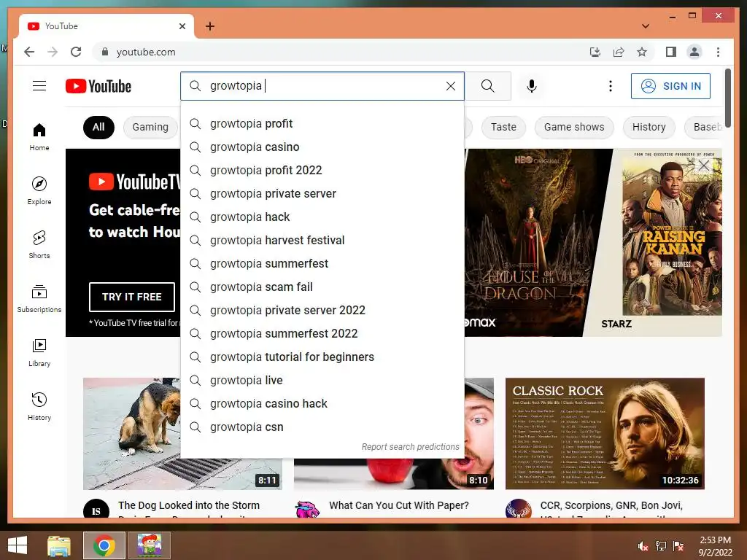Choose suggestion growtopia live
The width and height of the screenshot is (747, 560).
point(322,381)
